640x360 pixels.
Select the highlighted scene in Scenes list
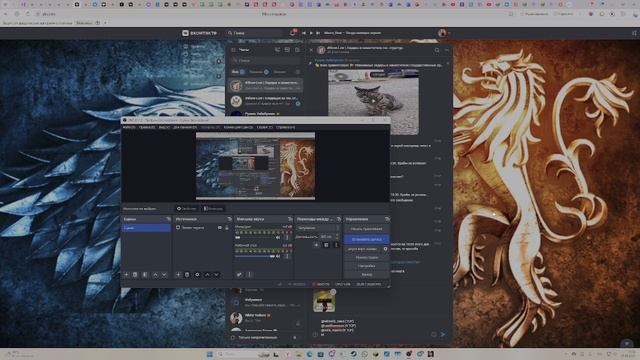point(146,228)
